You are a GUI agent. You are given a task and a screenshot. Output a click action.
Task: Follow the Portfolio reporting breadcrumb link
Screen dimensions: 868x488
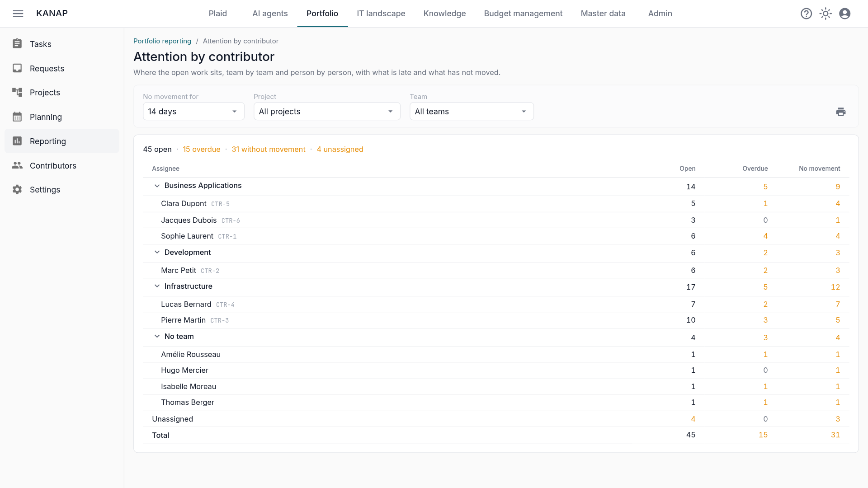(x=162, y=41)
